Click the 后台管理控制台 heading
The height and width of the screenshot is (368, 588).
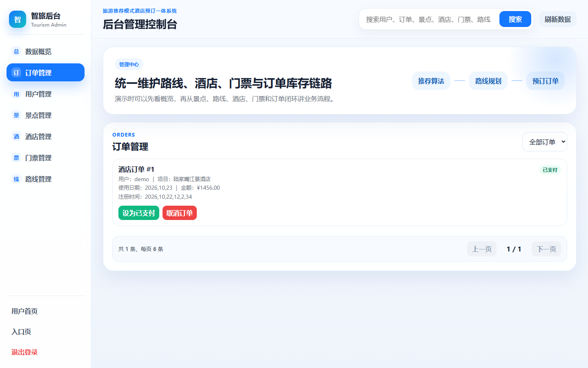click(140, 24)
